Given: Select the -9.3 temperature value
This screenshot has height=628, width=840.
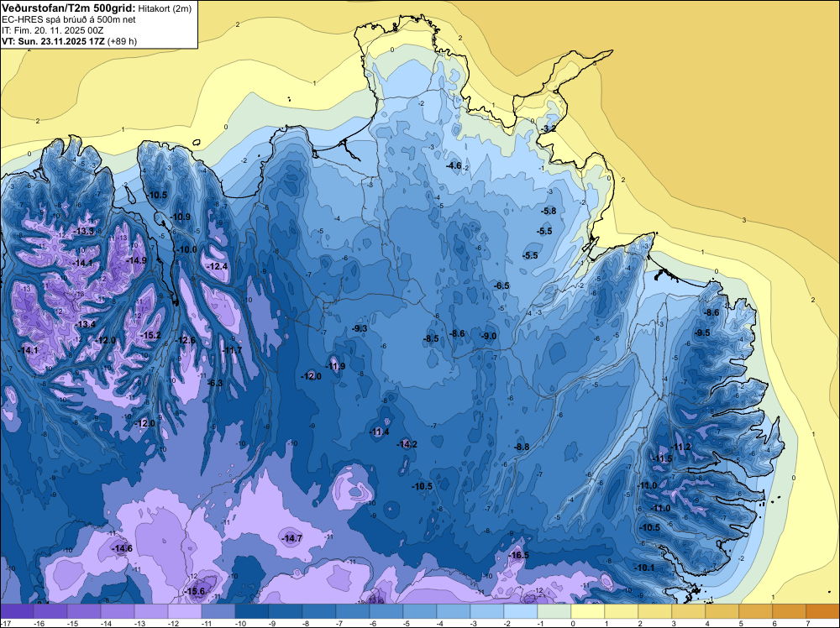Looking at the screenshot, I should [360, 328].
